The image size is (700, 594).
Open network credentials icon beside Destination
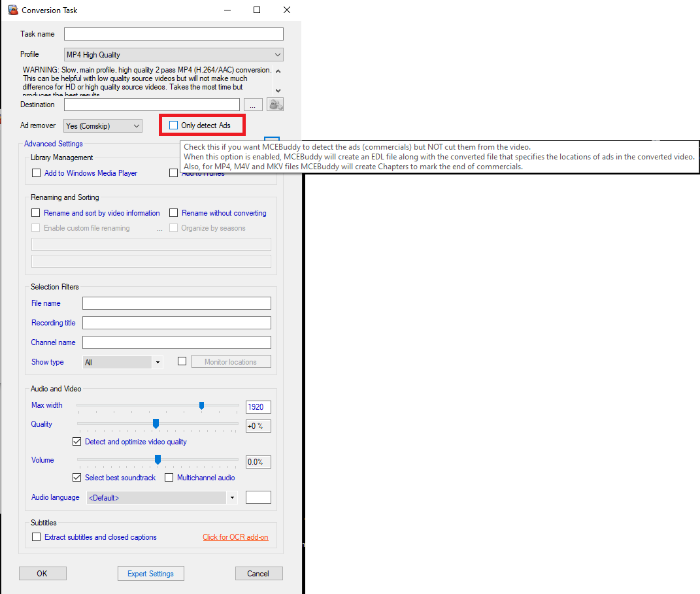[275, 105]
